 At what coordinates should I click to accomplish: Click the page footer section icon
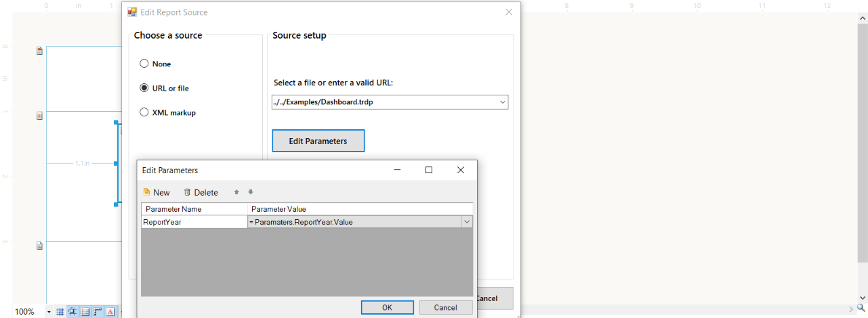coord(40,246)
